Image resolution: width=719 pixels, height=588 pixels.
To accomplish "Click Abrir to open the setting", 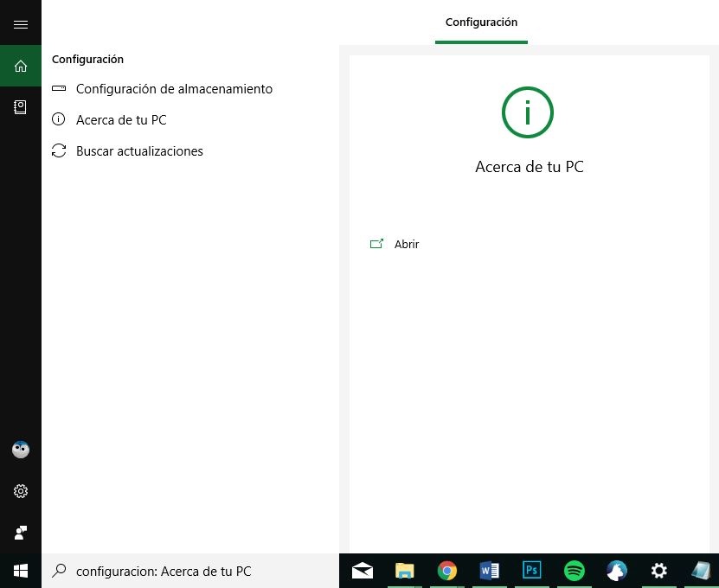I will pyautogui.click(x=407, y=244).
